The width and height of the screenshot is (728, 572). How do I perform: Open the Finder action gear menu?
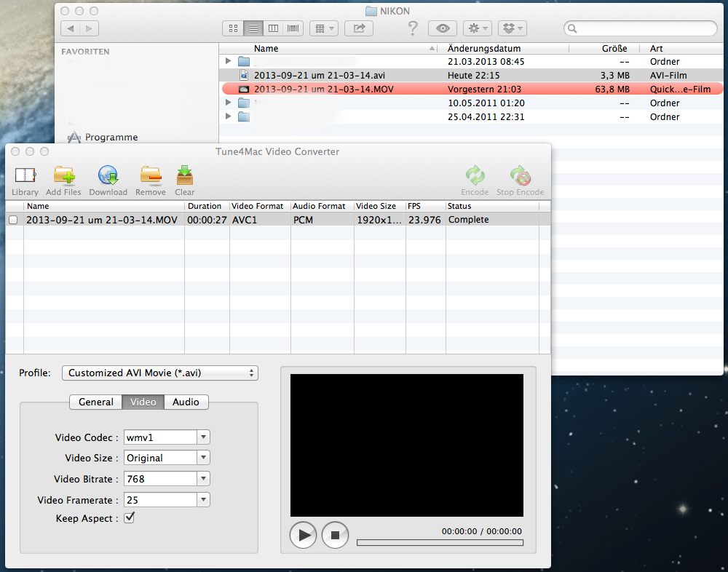[x=478, y=28]
